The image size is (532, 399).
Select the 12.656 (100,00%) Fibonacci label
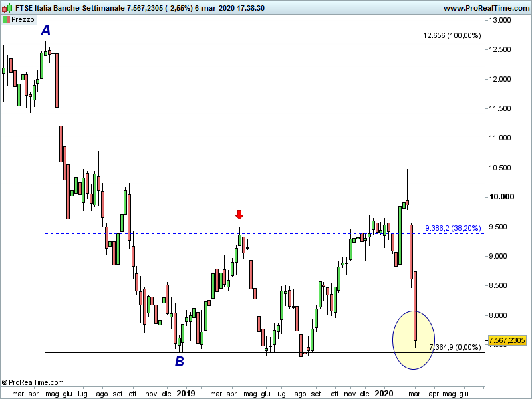tap(452, 35)
